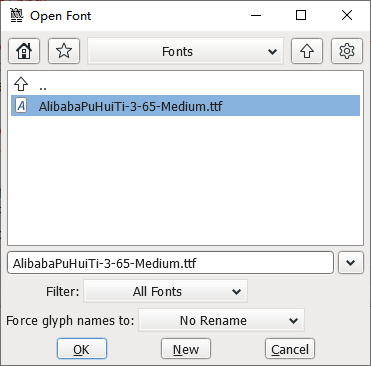371x366 pixels.
Task: Select AlibabaPuHuiTi-3-65-Medium.ttf in file list
Action: tap(185, 106)
